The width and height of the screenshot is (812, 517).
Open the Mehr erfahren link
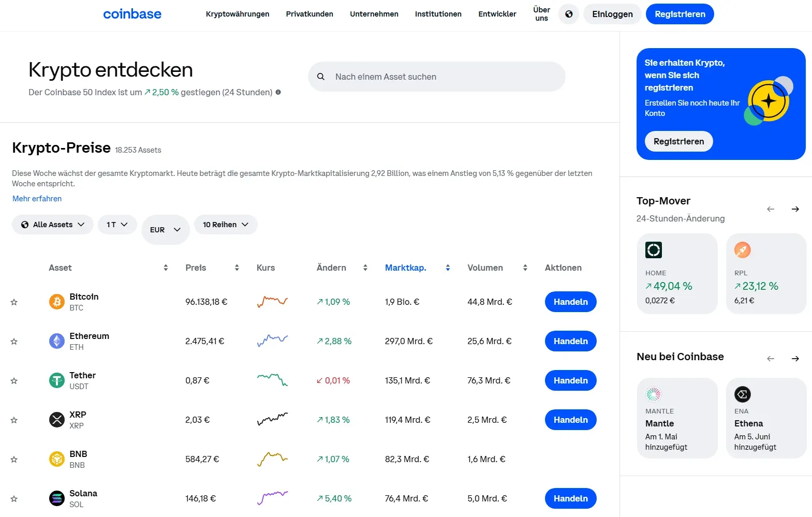pyautogui.click(x=37, y=199)
